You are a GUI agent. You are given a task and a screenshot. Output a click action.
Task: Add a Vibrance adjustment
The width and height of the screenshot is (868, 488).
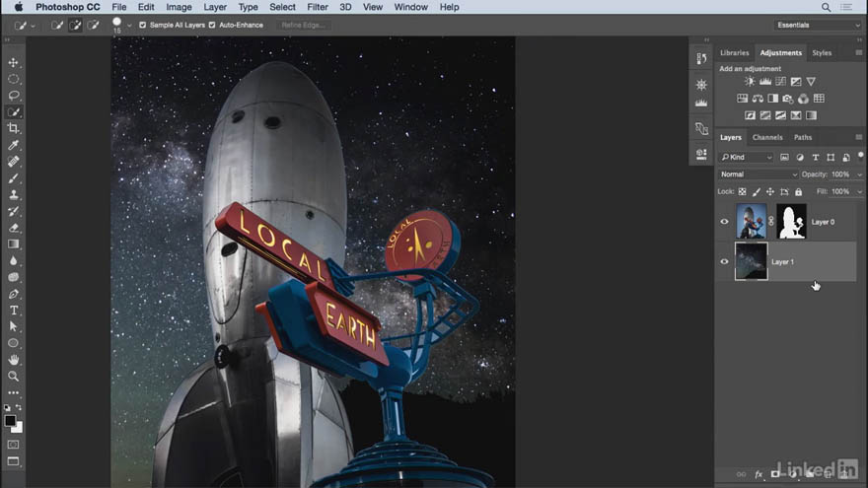coord(811,81)
